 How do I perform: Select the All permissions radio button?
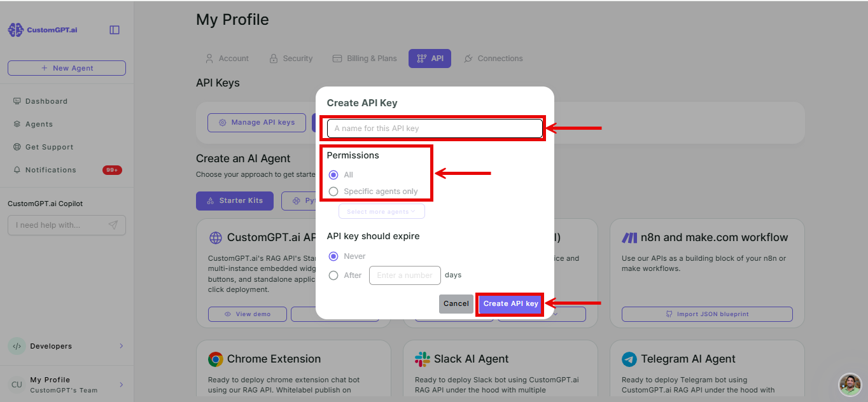pos(333,175)
